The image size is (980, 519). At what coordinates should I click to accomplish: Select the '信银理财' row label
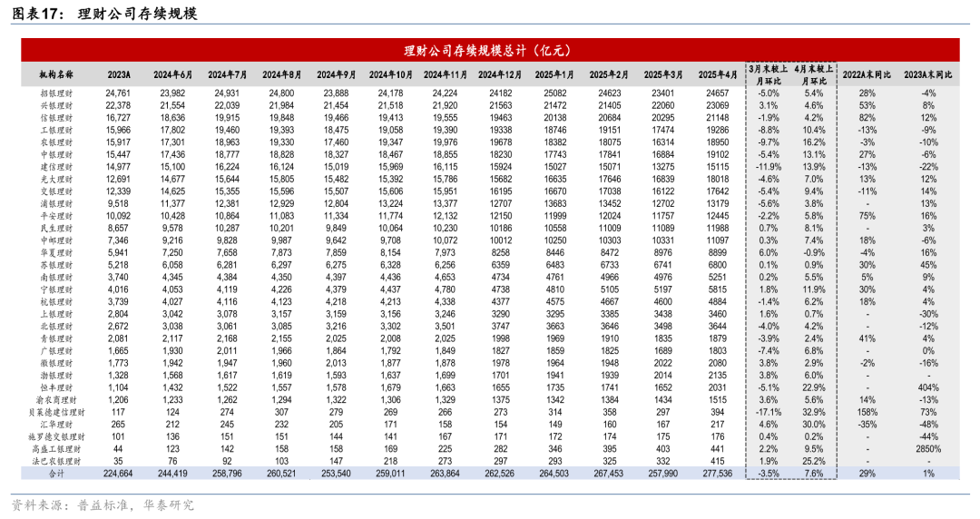pyautogui.click(x=56, y=118)
